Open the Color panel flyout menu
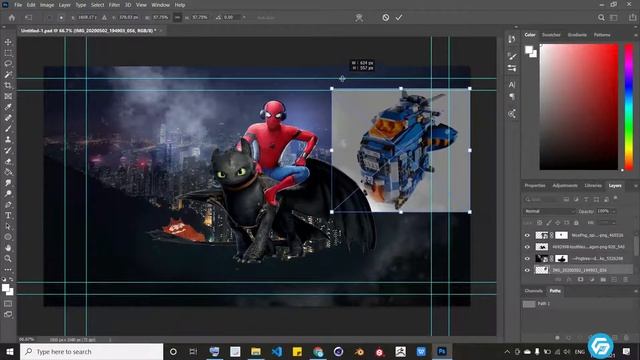The height and width of the screenshot is (360, 640). click(635, 35)
